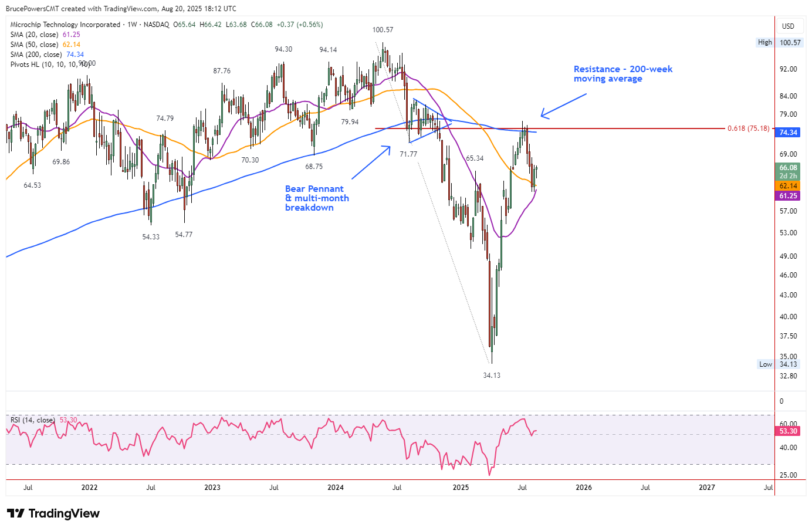Screen dimensions: 812x531
Task: Click the 87.76 pivot label
Action: pos(222,71)
